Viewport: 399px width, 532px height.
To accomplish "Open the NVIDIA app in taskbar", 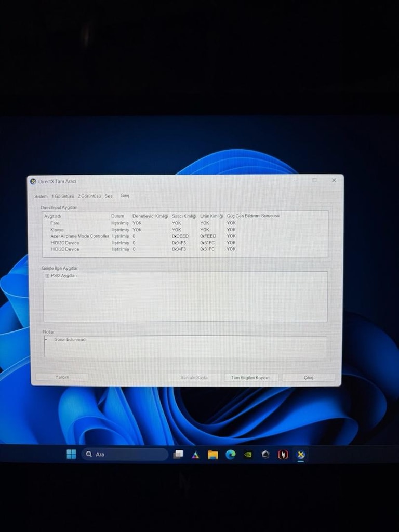I will click(248, 455).
